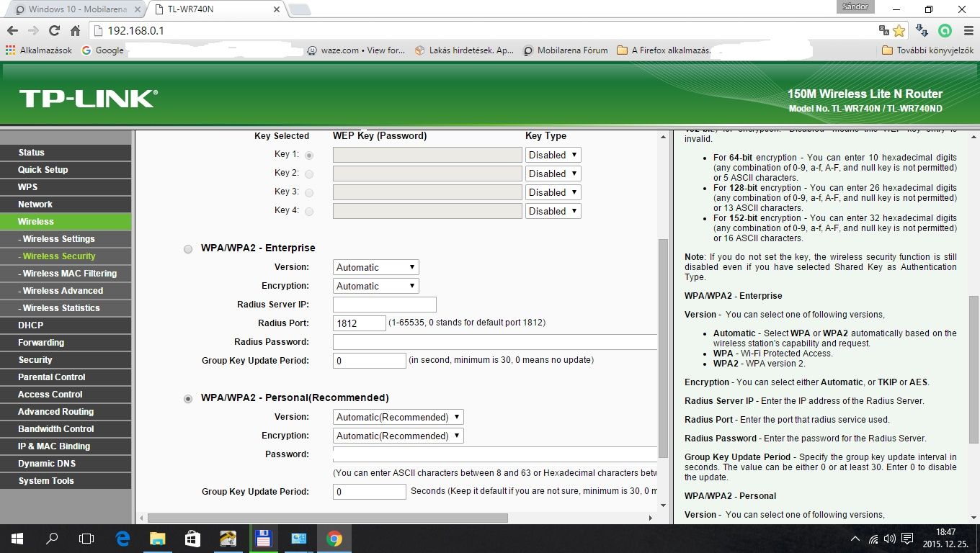The image size is (980, 553).
Task: Click the Radius Port field
Action: click(x=360, y=323)
